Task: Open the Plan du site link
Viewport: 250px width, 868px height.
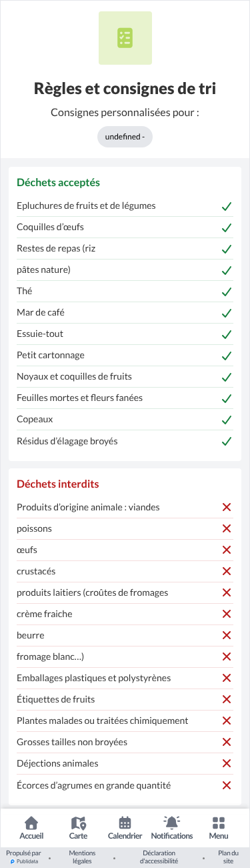Action: 229,857
